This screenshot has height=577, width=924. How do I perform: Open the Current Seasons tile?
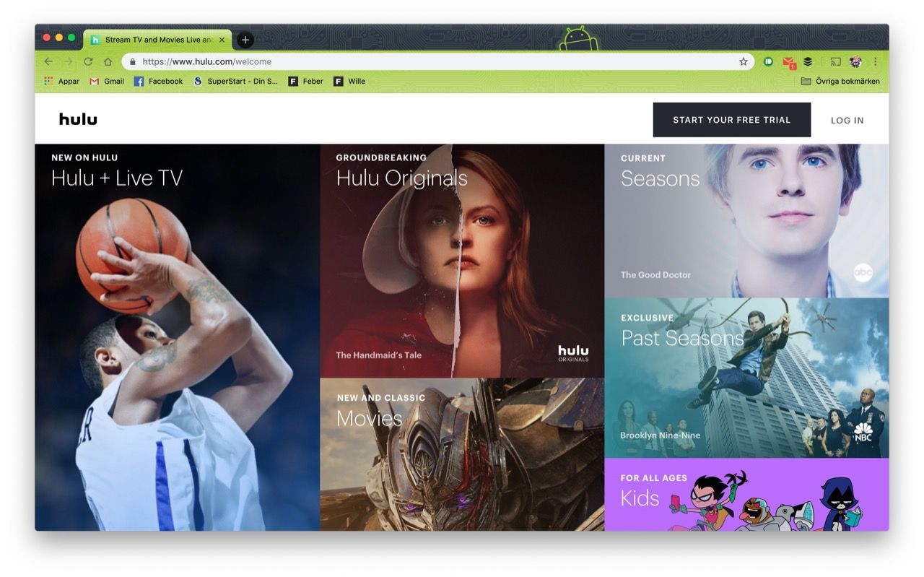(746, 220)
